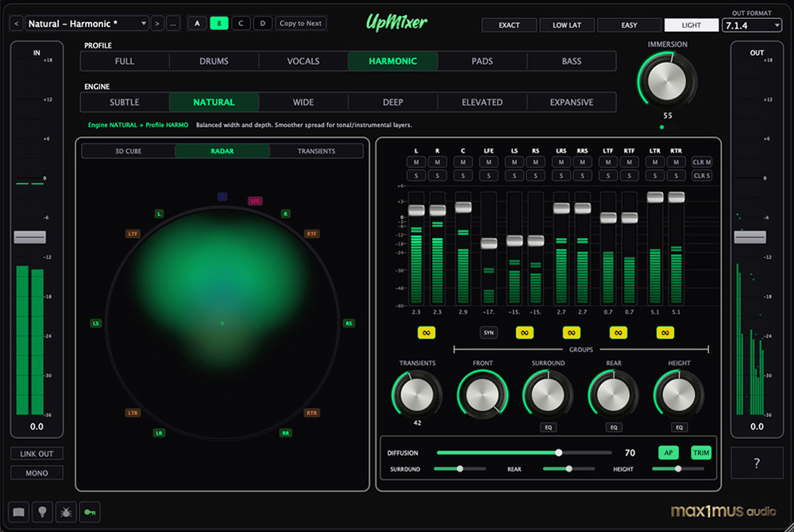Image resolution: width=794 pixels, height=532 pixels.
Task: Click the Immersion knob
Action: (x=667, y=80)
